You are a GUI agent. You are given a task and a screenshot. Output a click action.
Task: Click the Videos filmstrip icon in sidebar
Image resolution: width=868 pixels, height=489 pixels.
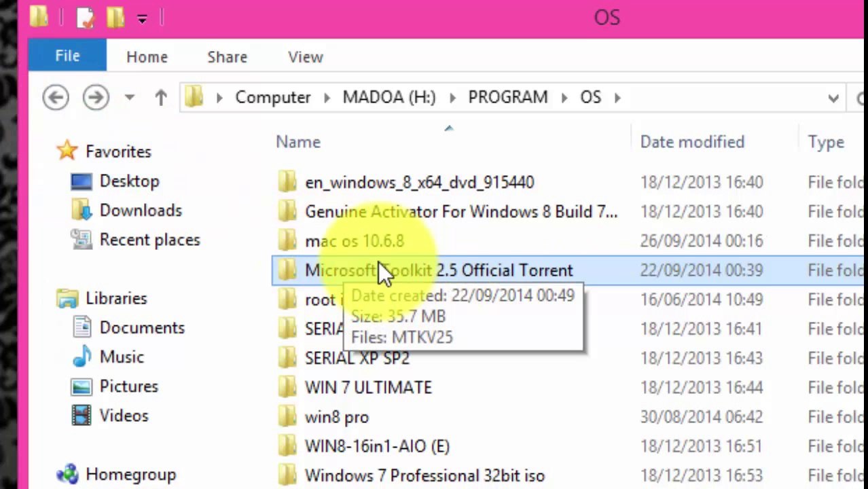(82, 416)
